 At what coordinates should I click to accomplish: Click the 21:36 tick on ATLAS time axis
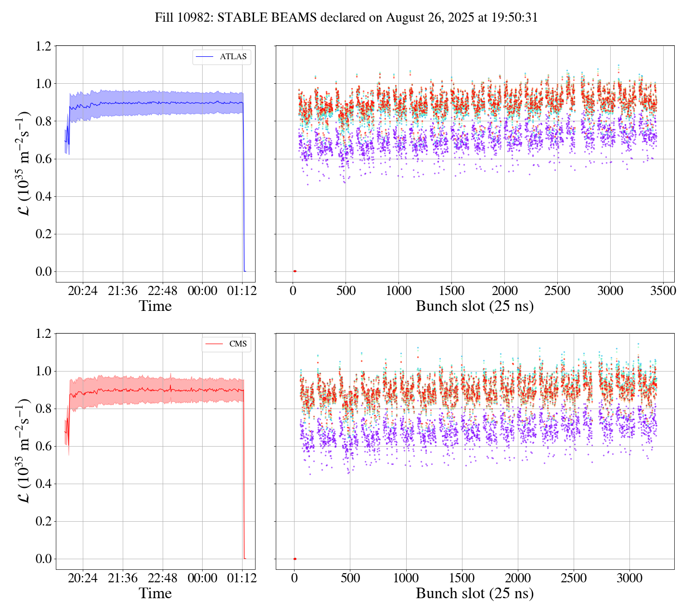(122, 291)
